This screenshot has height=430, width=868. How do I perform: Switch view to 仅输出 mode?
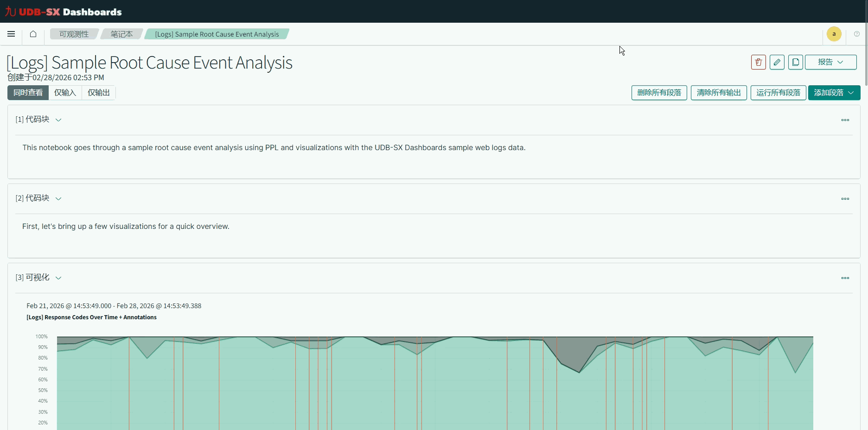pos(99,93)
